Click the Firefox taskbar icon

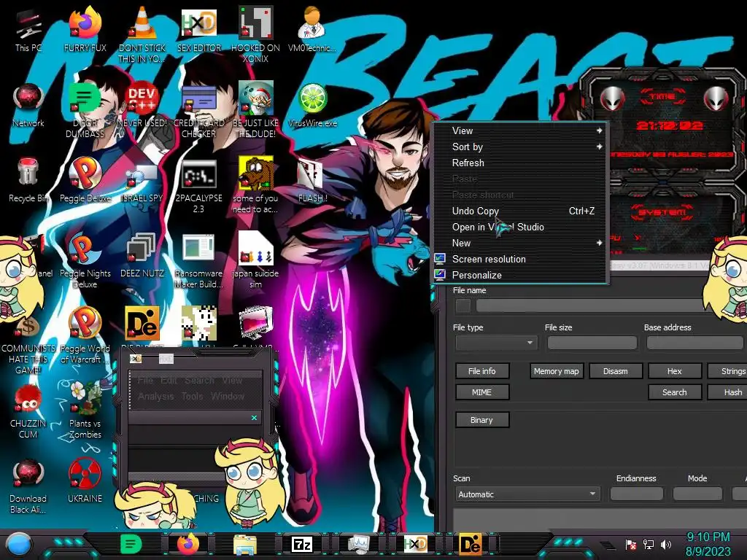(x=188, y=544)
